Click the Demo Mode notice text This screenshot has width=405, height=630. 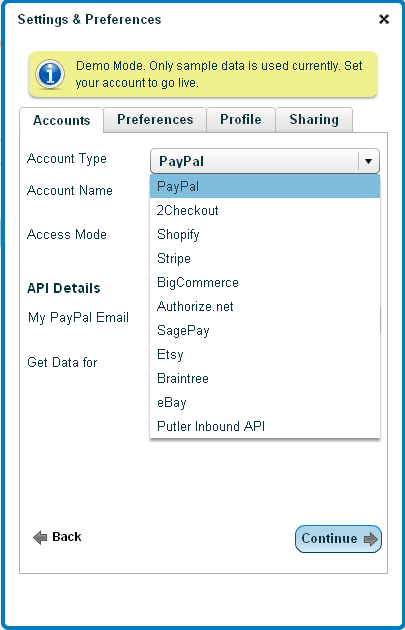point(219,74)
